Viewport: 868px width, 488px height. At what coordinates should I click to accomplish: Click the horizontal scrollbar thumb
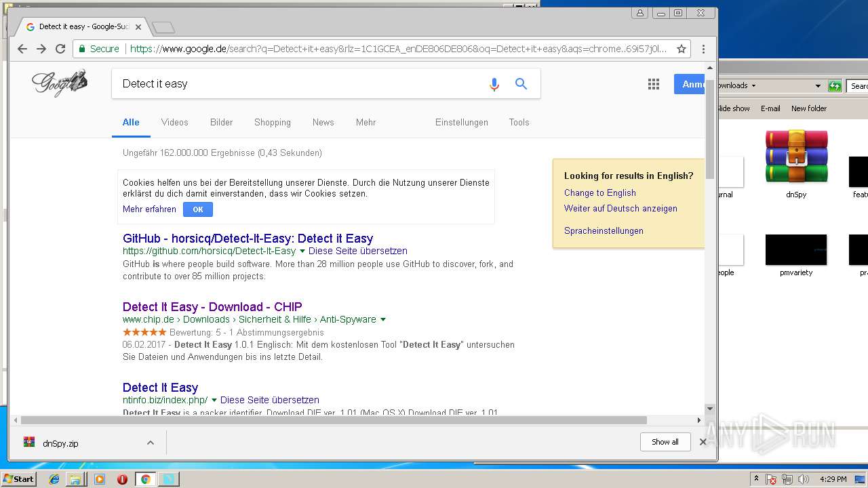click(334, 420)
